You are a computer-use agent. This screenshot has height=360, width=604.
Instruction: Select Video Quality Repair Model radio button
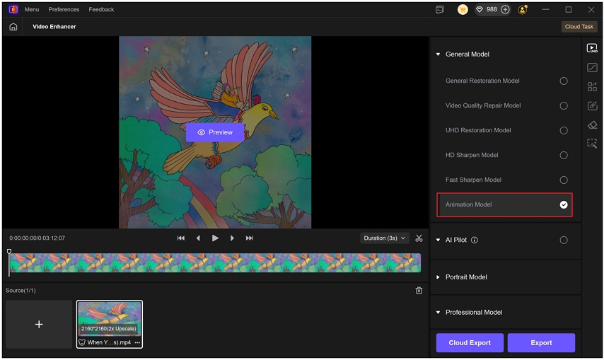click(564, 106)
